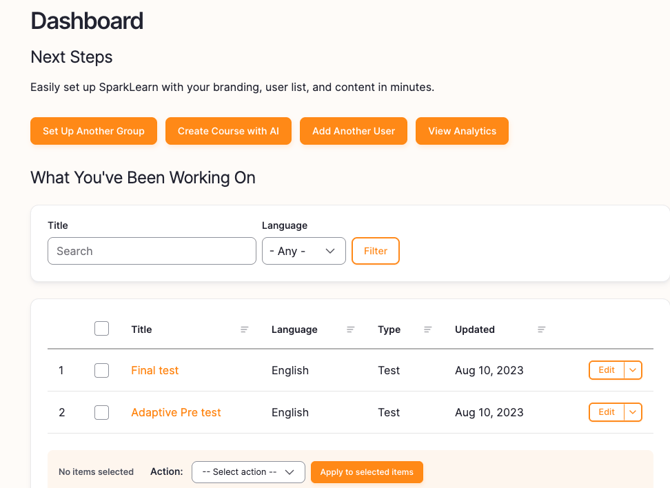Click sort icon next to Title column
Screen dimensions: 670x488
point(244,330)
